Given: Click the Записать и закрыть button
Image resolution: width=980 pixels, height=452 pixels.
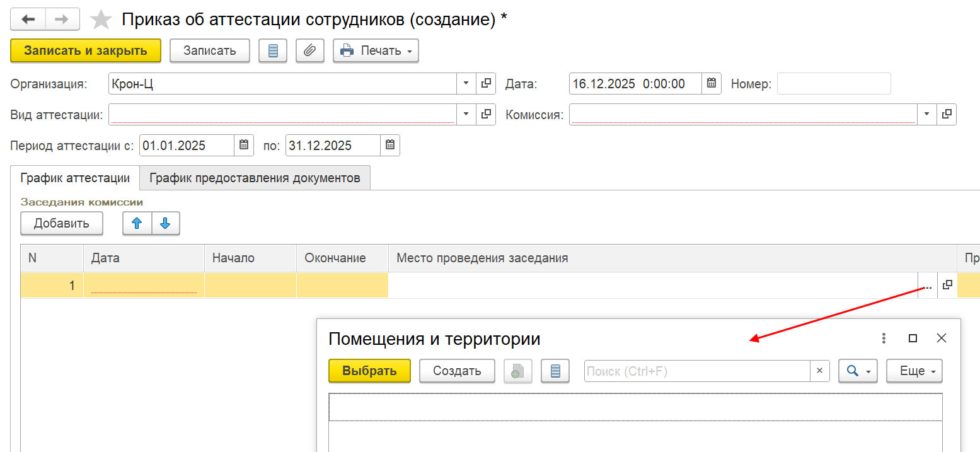Looking at the screenshot, I should pyautogui.click(x=86, y=51).
